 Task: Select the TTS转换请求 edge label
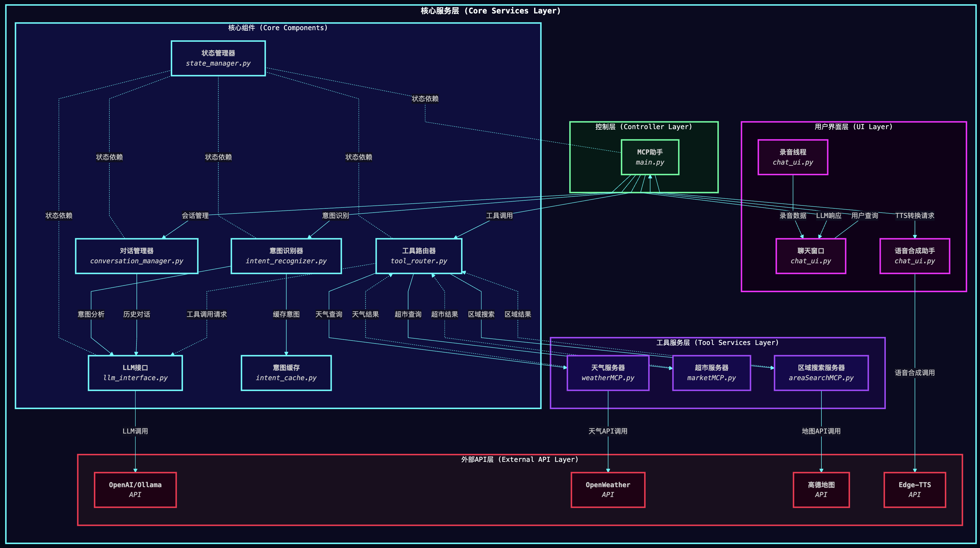[914, 216]
